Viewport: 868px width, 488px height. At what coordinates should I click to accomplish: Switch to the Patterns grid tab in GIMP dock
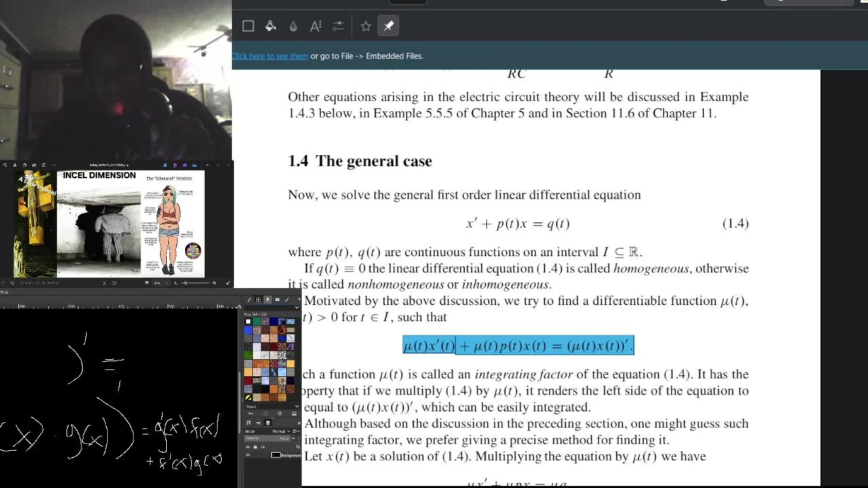pos(258,300)
